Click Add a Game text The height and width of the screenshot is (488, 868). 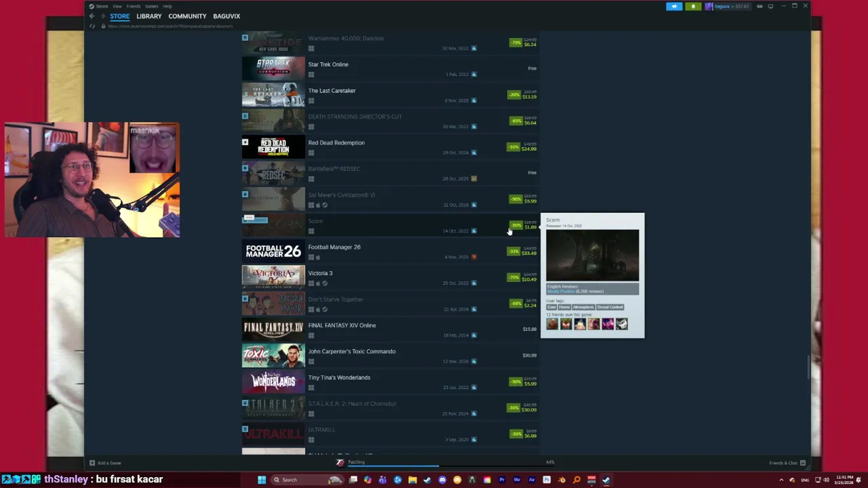tap(109, 463)
